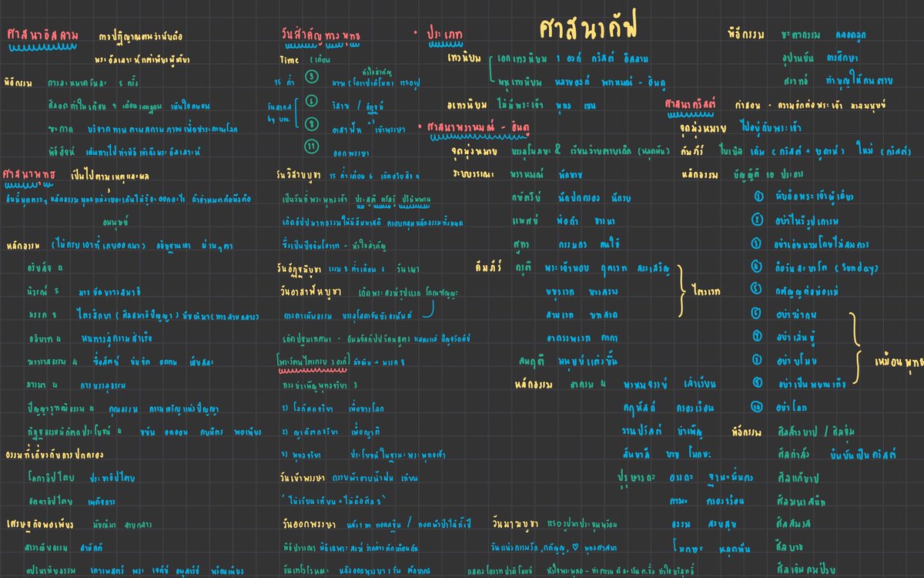This screenshot has height=578, width=924.
Task: Select the green word "ซะกาต"
Action: [60, 128]
